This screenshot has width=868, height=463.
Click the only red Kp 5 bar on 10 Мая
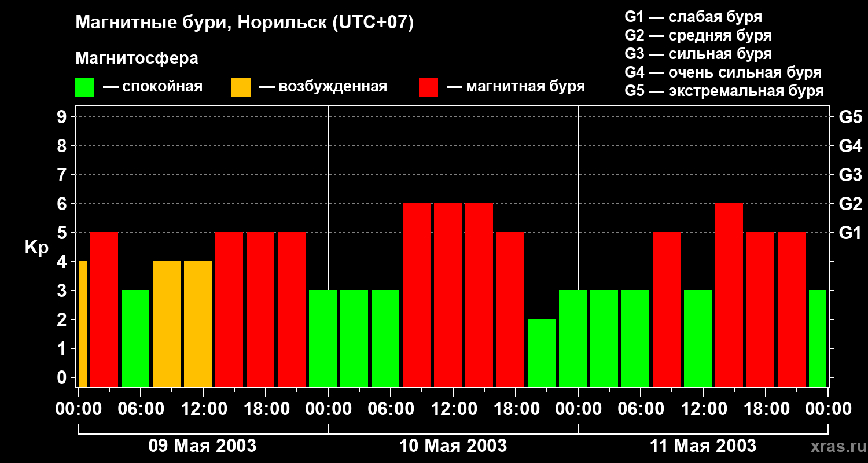510,310
